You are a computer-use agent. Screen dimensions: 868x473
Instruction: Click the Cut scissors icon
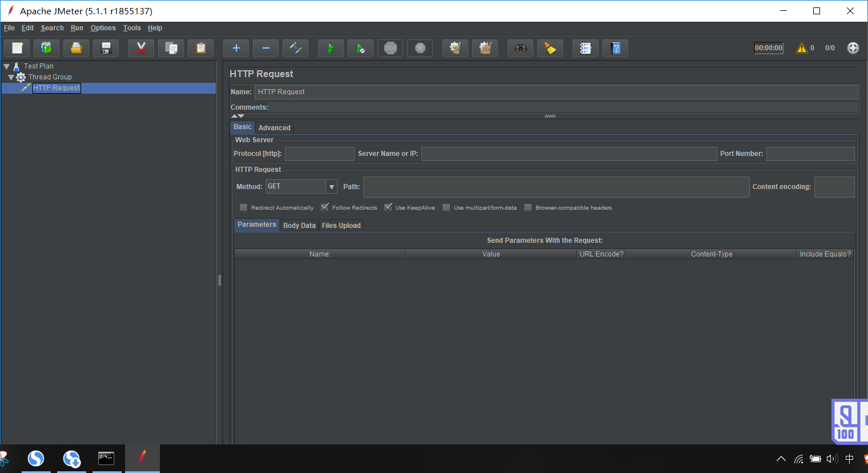point(141,48)
